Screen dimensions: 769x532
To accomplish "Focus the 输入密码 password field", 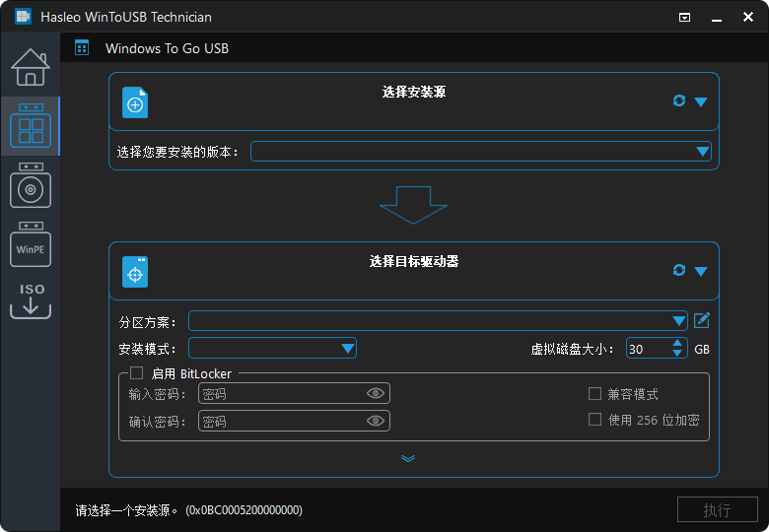I will 294,393.
